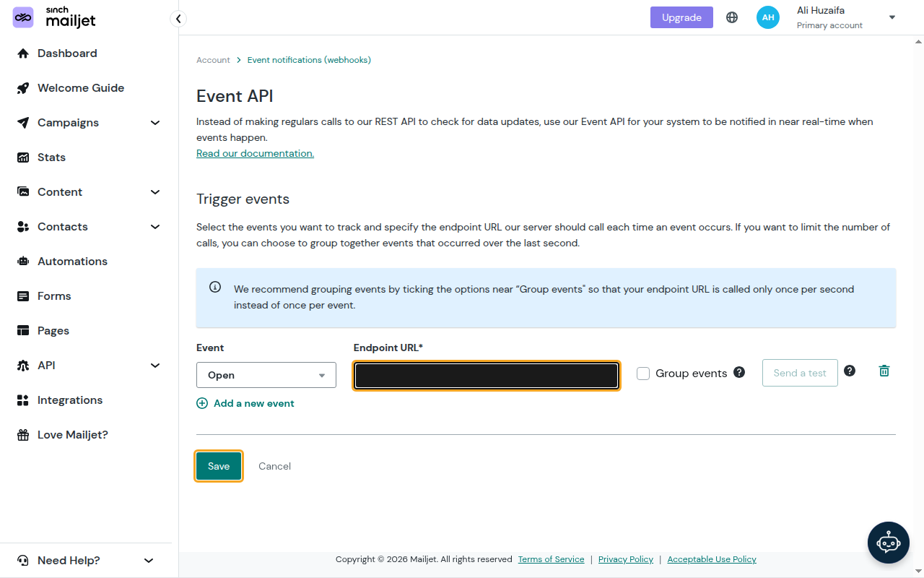Open the chatbot assistant bubble
The width and height of the screenshot is (924, 578).
coord(889,543)
